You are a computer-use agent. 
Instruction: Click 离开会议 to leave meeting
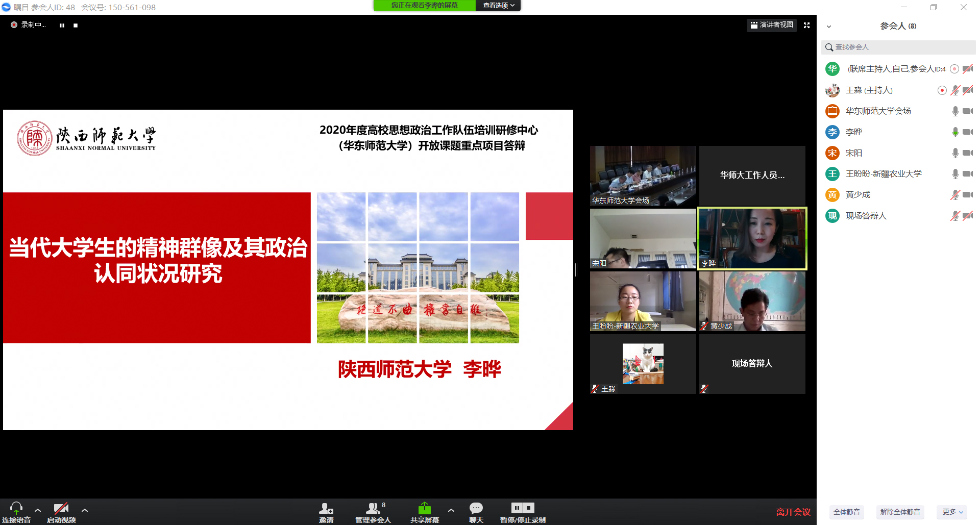pos(793,512)
